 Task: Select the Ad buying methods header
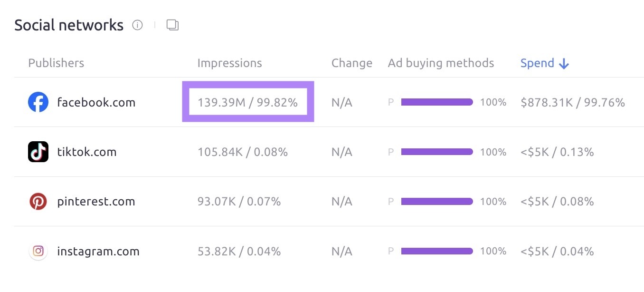pyautogui.click(x=441, y=63)
